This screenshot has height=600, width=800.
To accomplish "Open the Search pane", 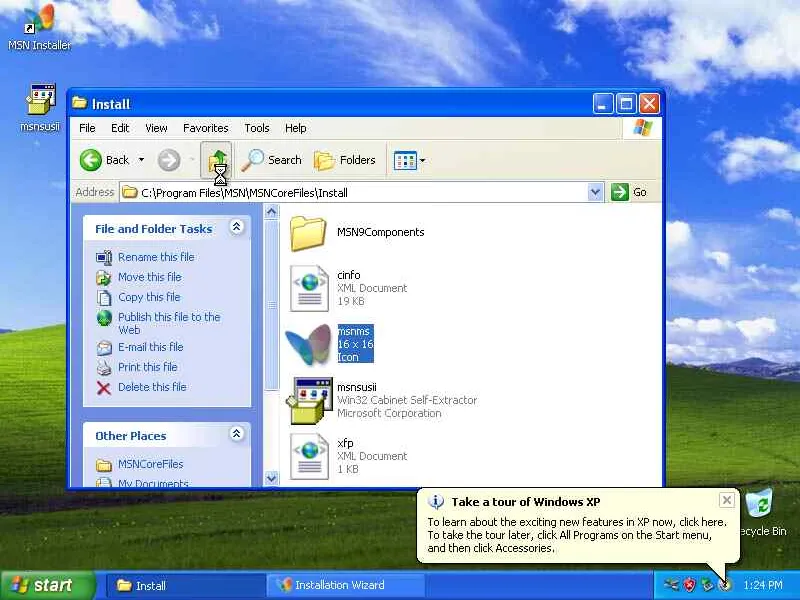I will (271, 160).
